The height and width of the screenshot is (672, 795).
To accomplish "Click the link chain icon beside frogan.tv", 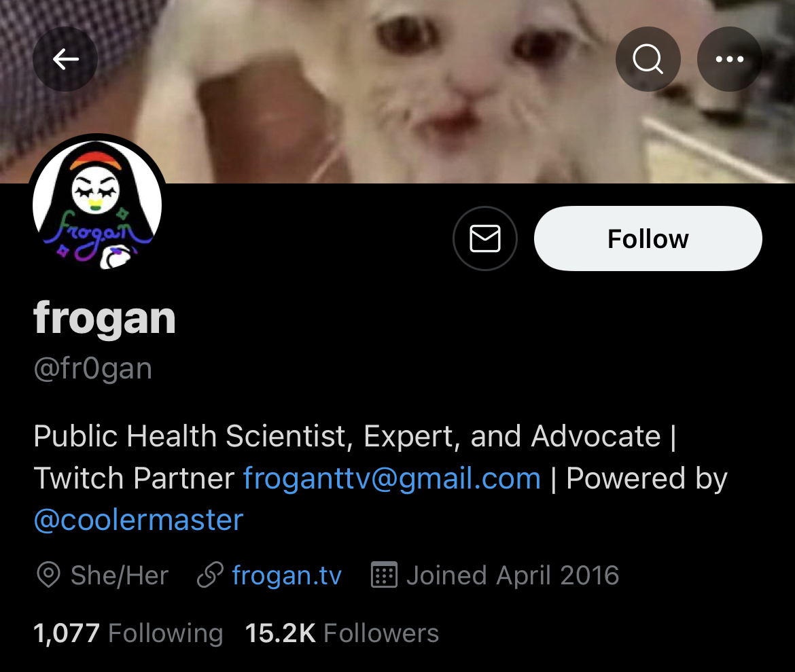I will (x=210, y=575).
